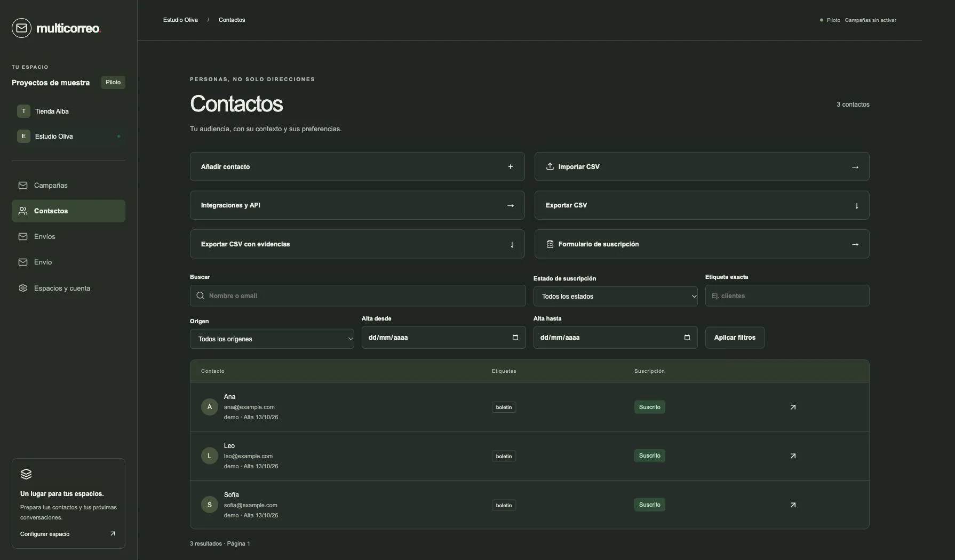Open Leo's contact via arrow icon
Image resolution: width=955 pixels, height=560 pixels.
[x=793, y=456]
